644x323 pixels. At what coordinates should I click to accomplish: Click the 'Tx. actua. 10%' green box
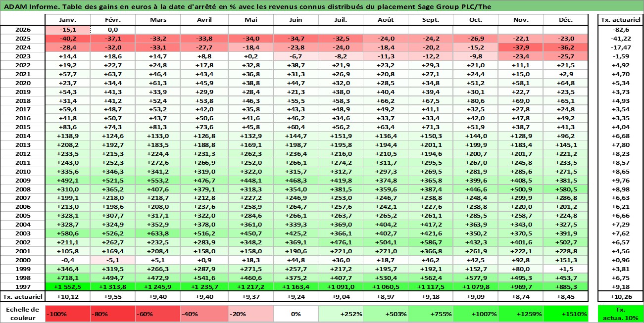tap(621, 314)
